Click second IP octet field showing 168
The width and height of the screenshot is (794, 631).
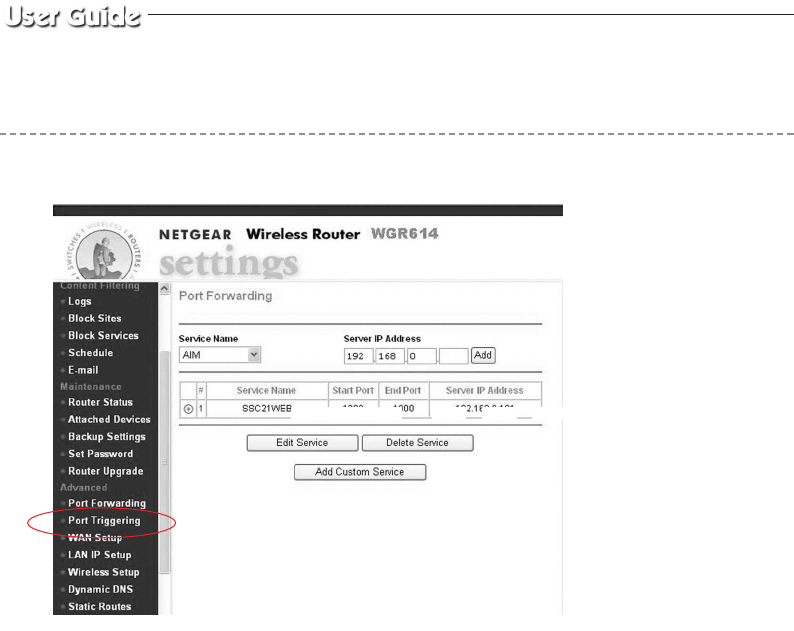pyautogui.click(x=390, y=356)
